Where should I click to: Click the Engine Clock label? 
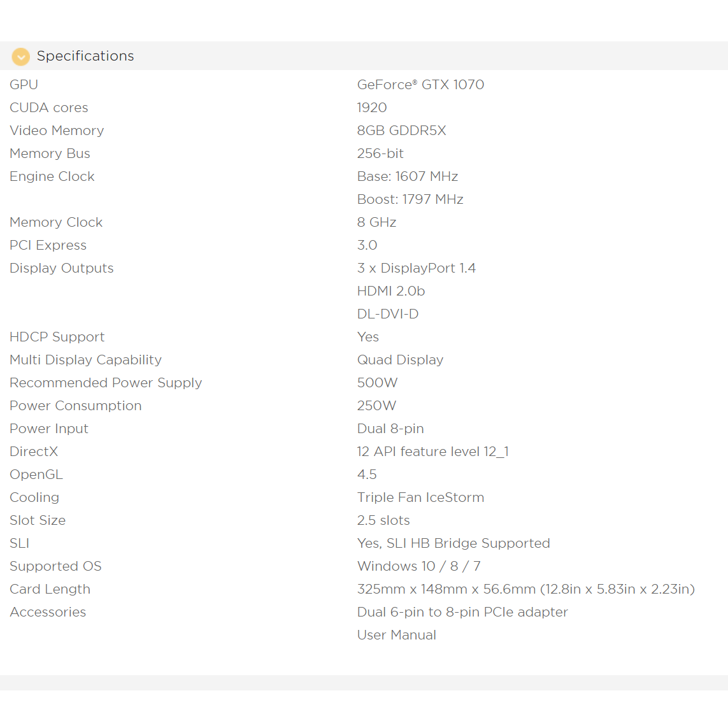pyautogui.click(x=52, y=176)
